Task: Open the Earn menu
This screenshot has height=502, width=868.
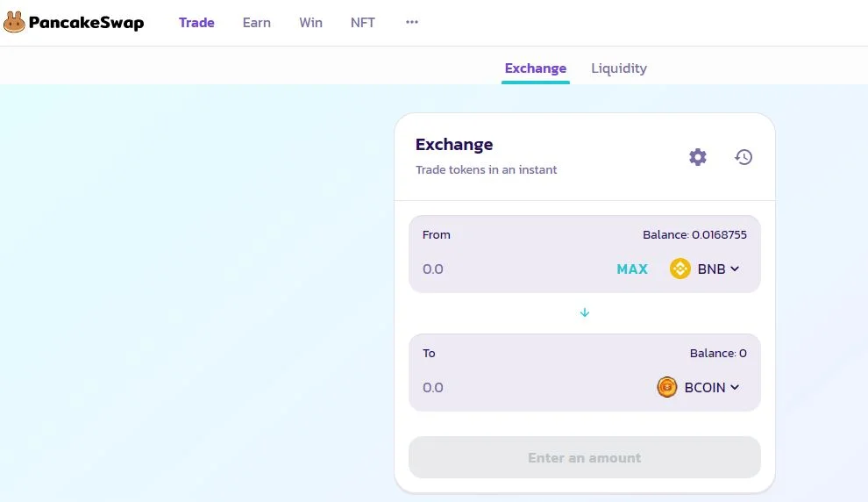Action: pyautogui.click(x=257, y=23)
